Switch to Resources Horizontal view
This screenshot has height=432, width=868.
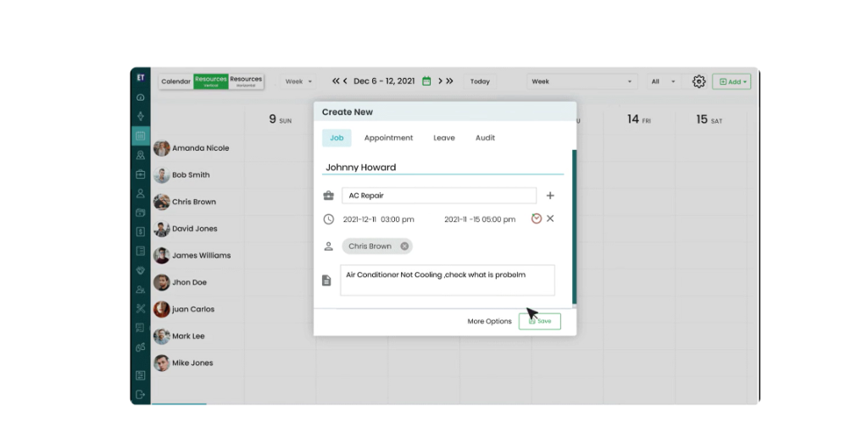[x=246, y=81]
